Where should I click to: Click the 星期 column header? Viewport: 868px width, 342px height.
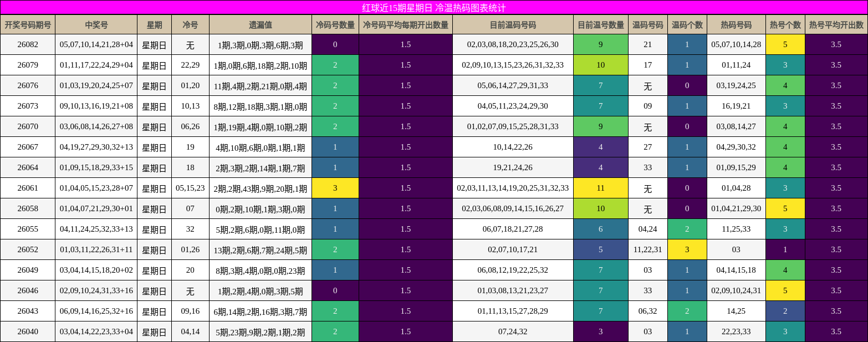pyautogui.click(x=155, y=25)
